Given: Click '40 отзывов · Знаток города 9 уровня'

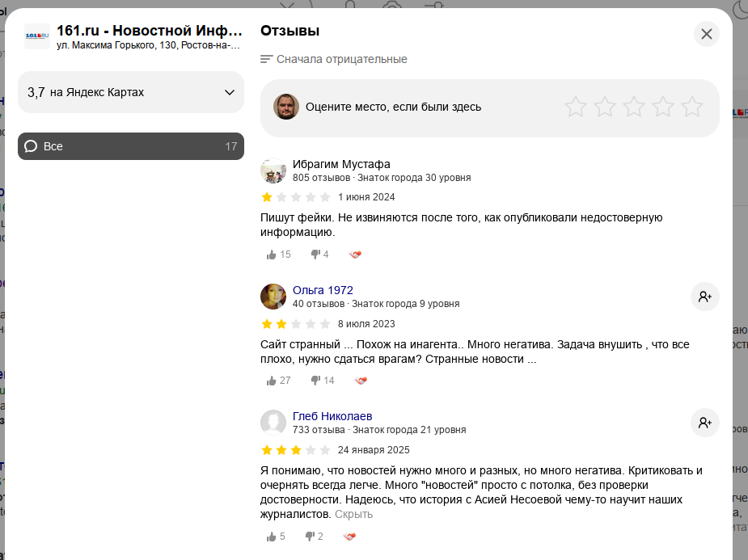Looking at the screenshot, I should click(376, 304).
